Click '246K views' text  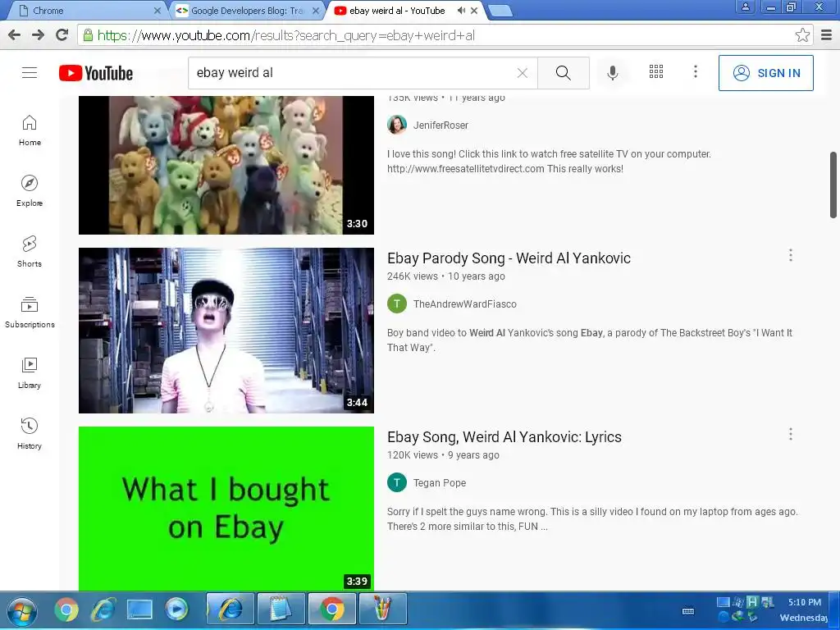pyautogui.click(x=413, y=276)
